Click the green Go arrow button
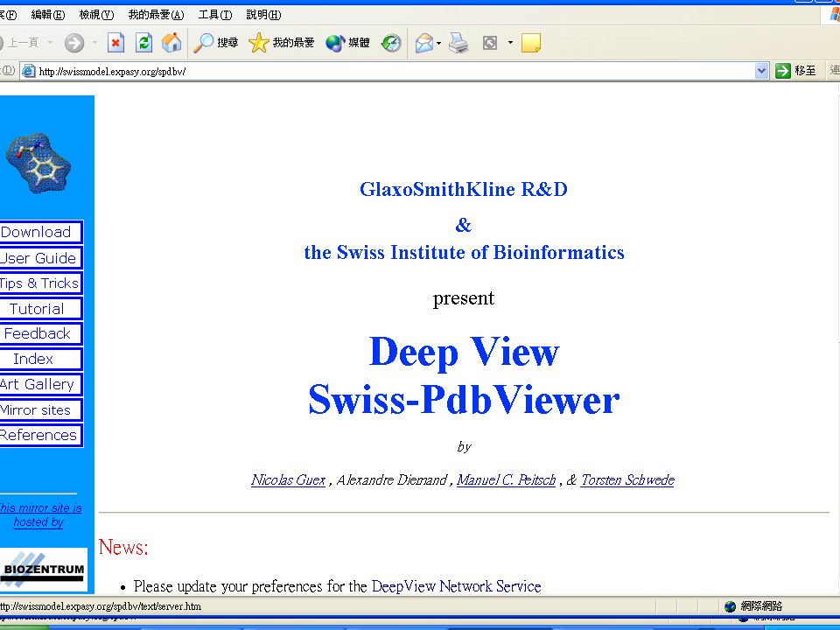The width and height of the screenshot is (840, 630). (782, 71)
